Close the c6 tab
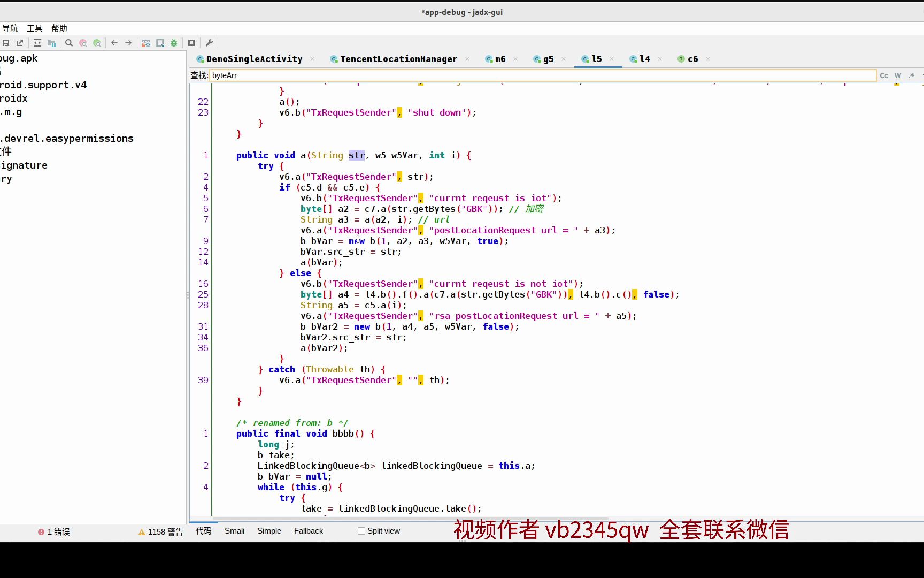 coord(708,59)
